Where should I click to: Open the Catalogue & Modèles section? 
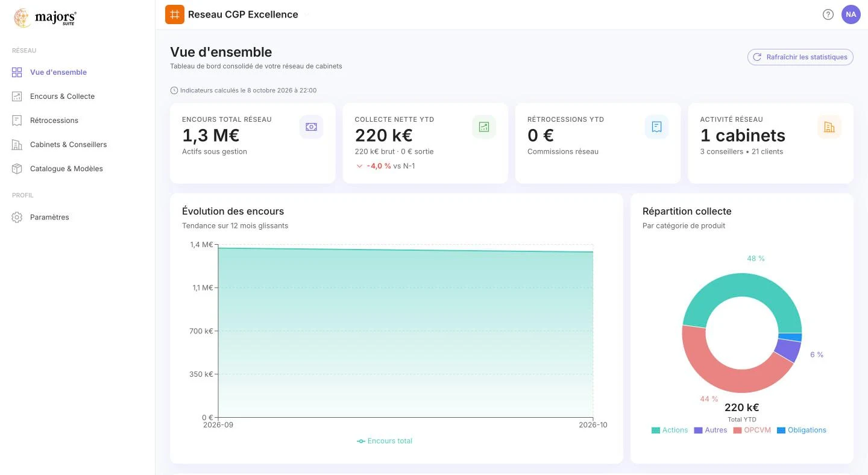66,169
